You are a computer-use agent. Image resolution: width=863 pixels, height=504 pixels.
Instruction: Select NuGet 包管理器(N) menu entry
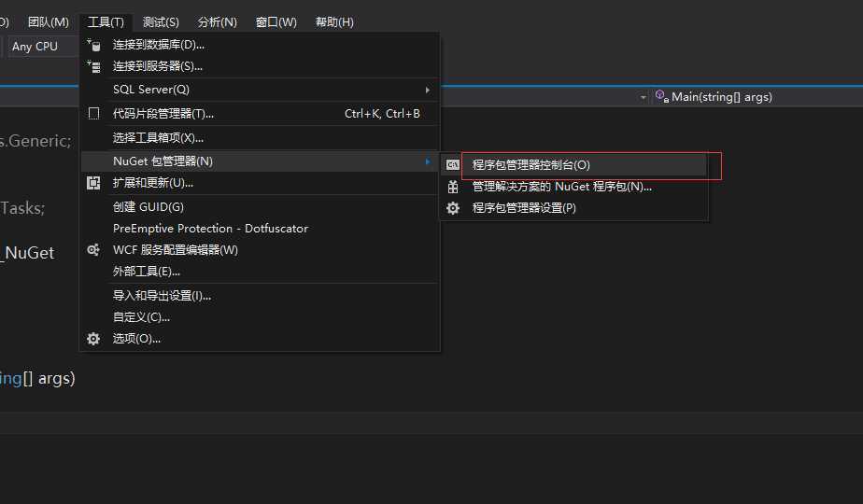260,161
